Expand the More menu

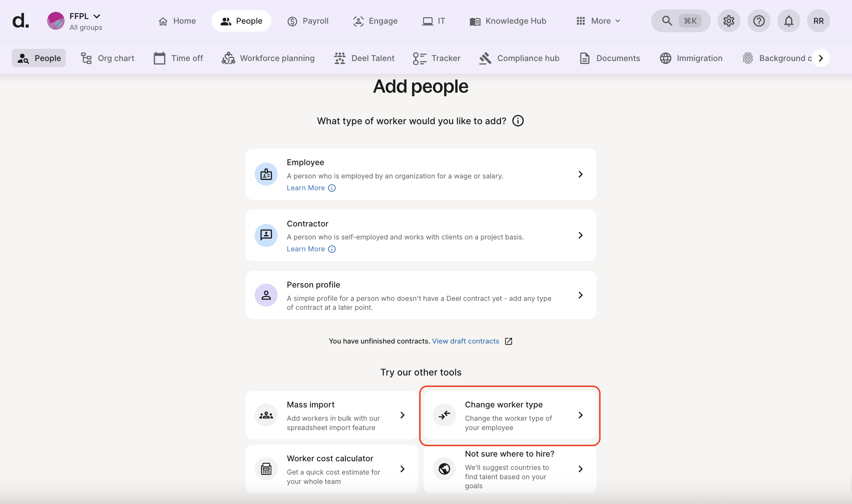[598, 21]
